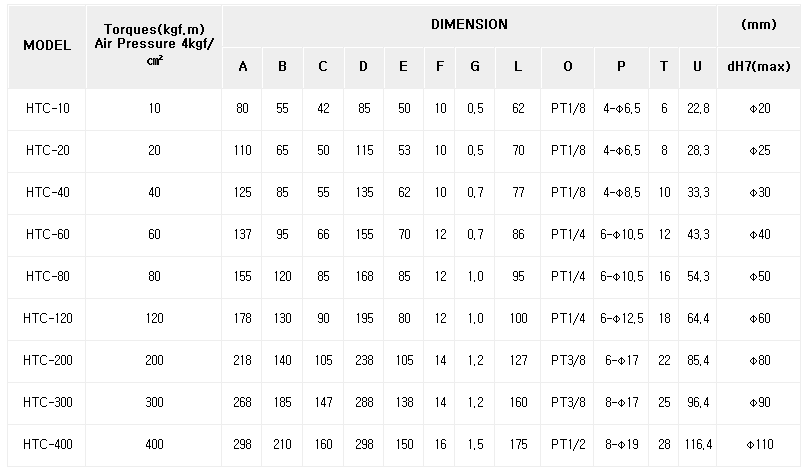Click the 8-Φ17 value for HTC-300

click(x=621, y=402)
